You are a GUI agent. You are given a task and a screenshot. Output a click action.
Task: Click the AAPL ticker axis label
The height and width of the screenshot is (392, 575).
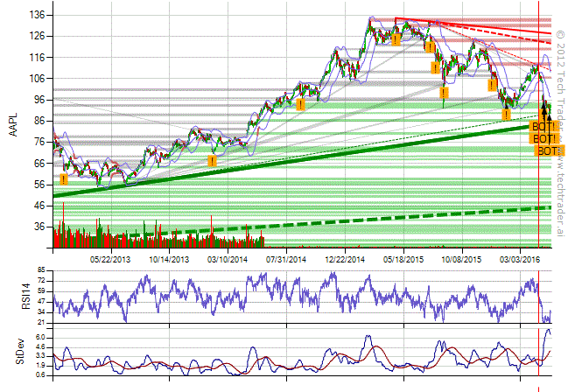(x=13, y=125)
